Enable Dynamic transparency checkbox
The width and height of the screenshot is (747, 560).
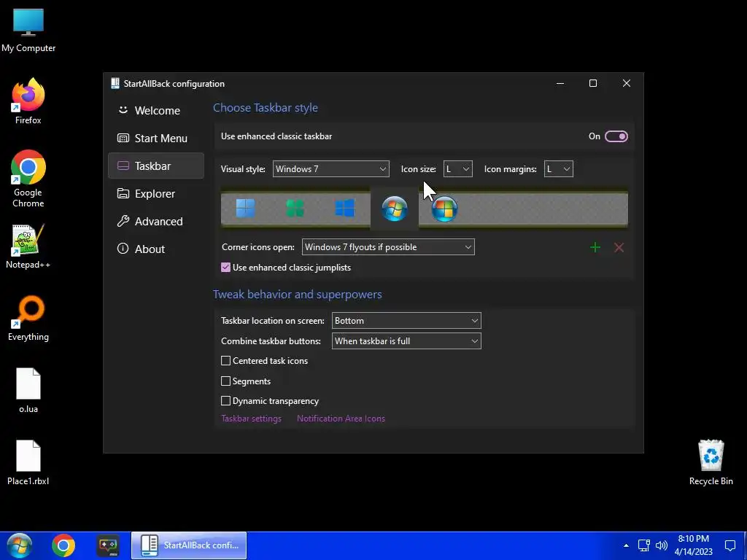pos(226,401)
